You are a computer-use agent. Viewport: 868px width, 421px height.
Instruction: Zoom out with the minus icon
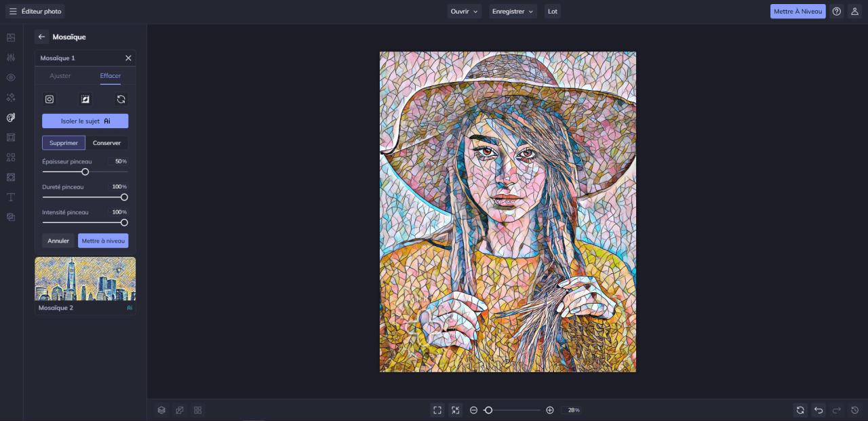point(473,410)
